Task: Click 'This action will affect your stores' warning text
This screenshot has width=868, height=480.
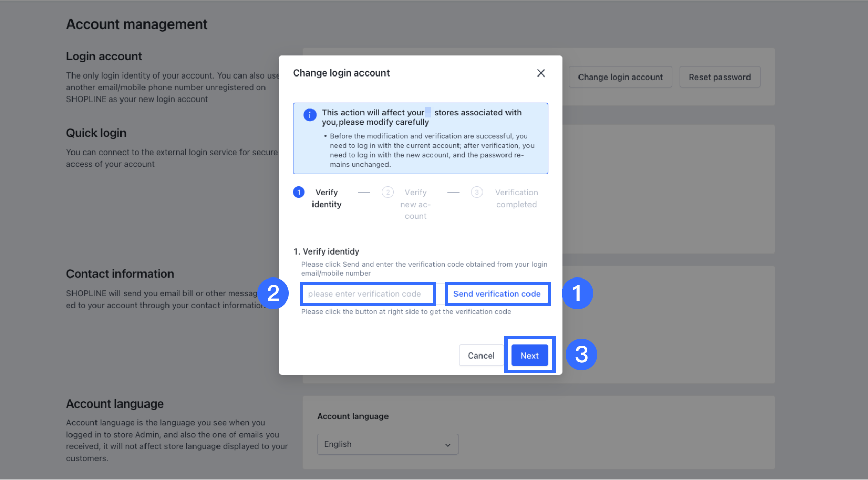Action: [422, 117]
